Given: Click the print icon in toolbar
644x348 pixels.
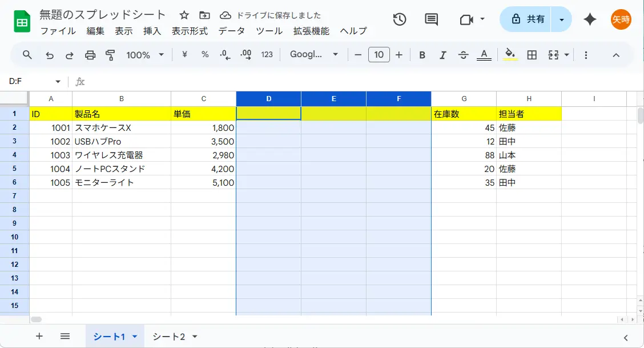Looking at the screenshot, I should pos(90,55).
